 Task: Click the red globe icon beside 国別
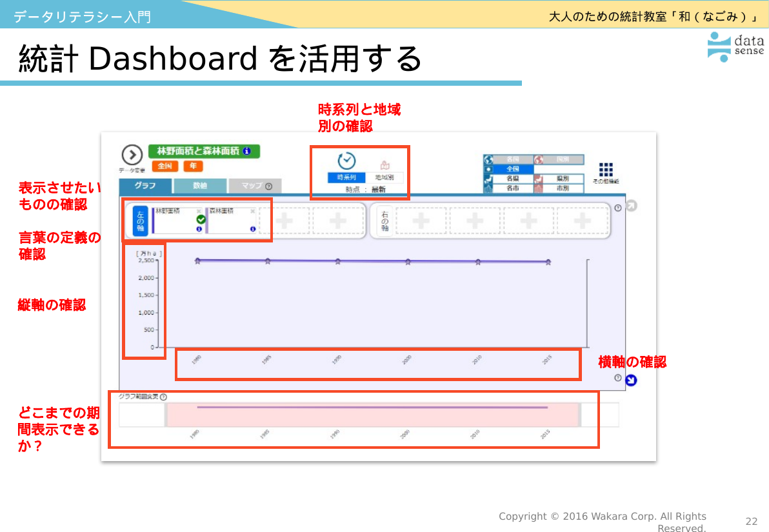click(539, 159)
